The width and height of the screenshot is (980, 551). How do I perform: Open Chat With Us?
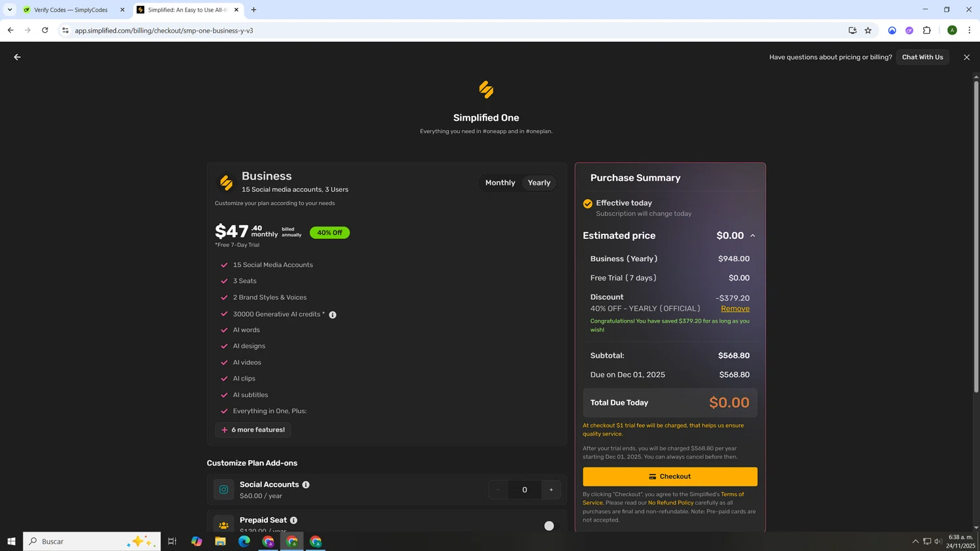[x=922, y=57]
